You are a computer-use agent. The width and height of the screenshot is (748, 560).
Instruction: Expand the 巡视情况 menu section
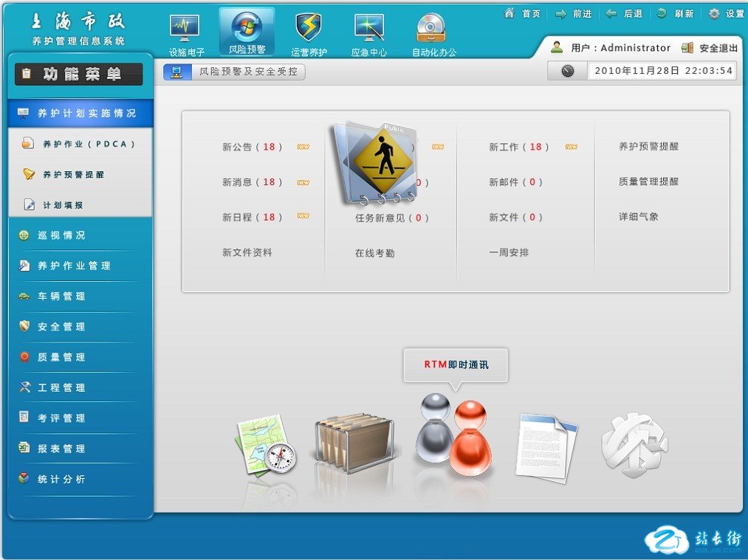pyautogui.click(x=62, y=235)
